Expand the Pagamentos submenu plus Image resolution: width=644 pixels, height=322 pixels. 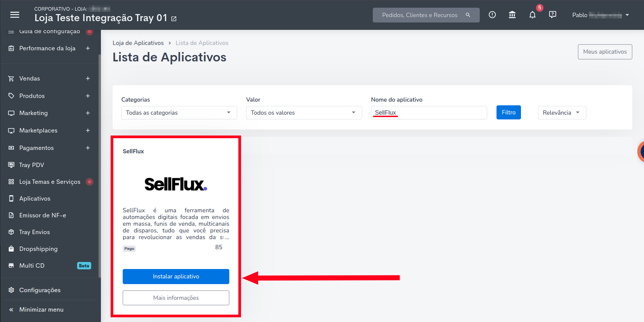88,148
